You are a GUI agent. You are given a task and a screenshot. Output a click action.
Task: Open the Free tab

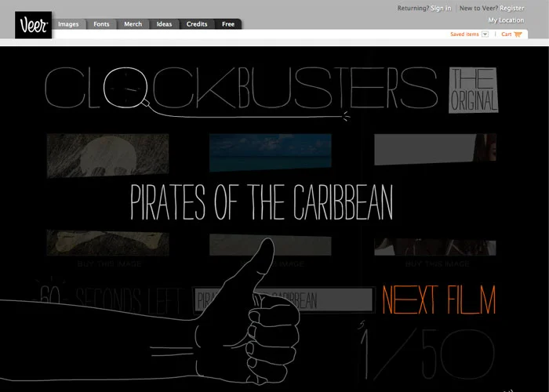(228, 24)
